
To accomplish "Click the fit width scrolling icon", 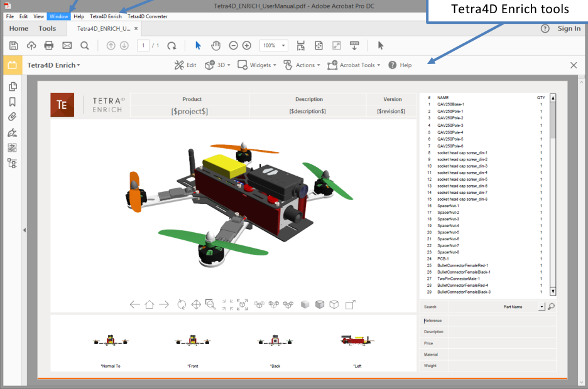I will (x=301, y=46).
